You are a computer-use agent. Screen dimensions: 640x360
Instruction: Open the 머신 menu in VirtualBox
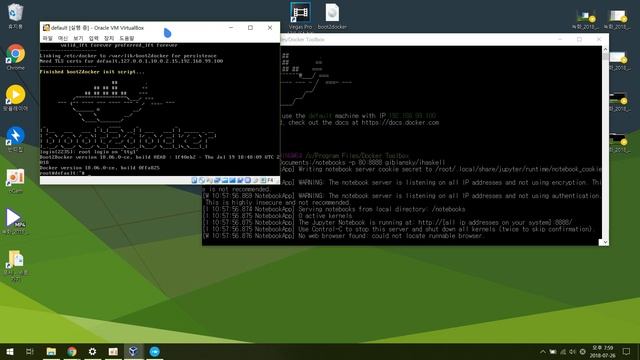(63, 38)
